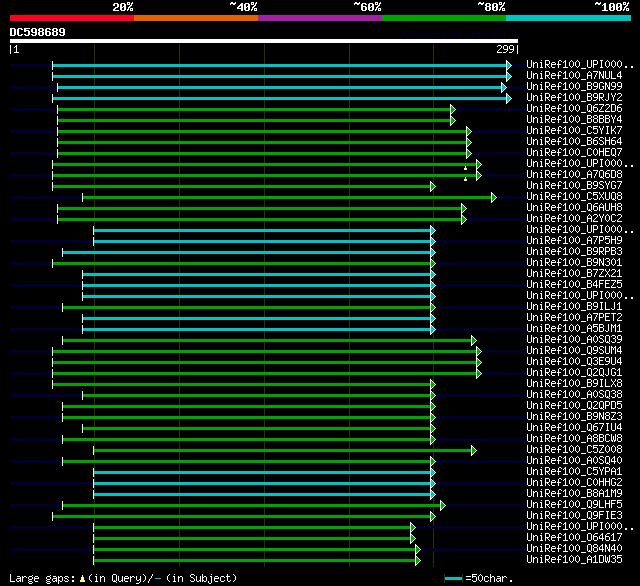Click the arrowhead ending the O64617 alignment
The image size is (640, 586).
[x=413, y=538]
